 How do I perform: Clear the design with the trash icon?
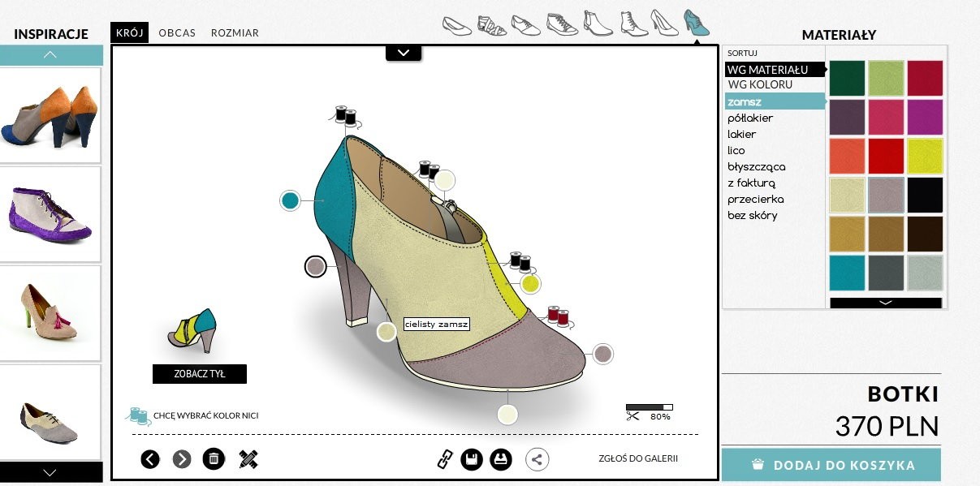(x=213, y=459)
